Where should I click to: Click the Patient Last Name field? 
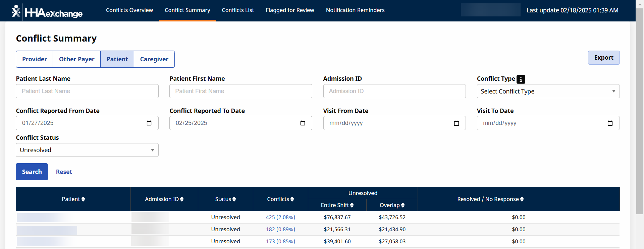pos(87,91)
